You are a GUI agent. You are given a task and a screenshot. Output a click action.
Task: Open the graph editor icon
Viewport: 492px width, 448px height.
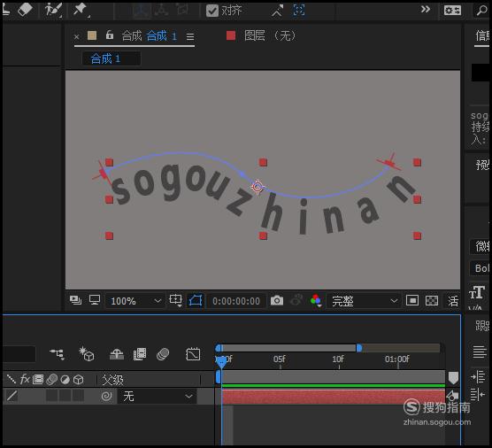point(193,354)
